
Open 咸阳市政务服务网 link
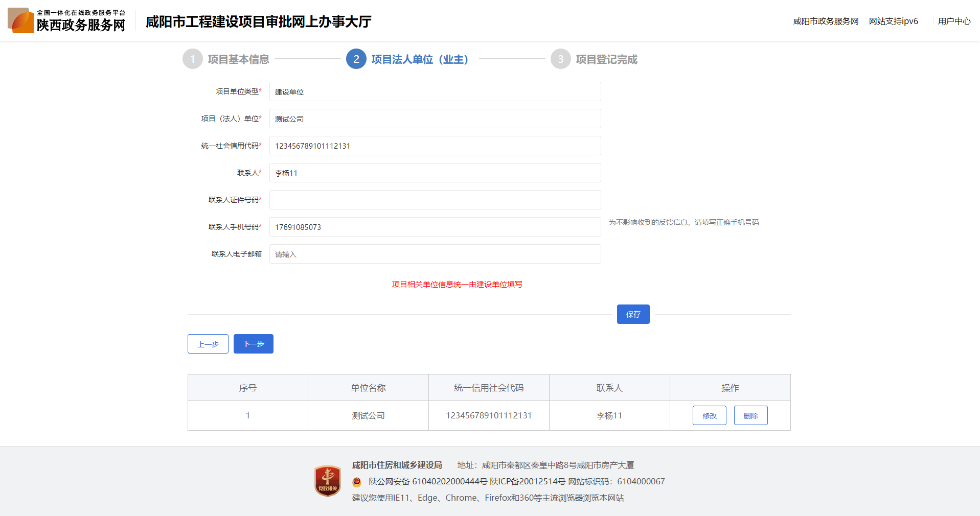click(826, 21)
